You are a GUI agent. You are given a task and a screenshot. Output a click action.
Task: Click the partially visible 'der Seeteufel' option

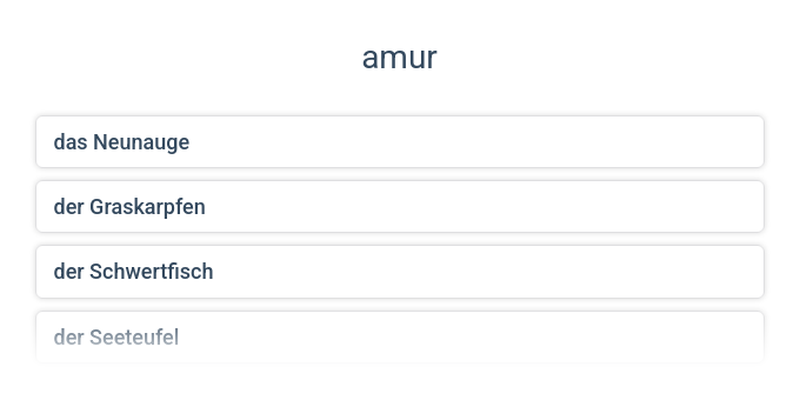pyautogui.click(x=400, y=337)
